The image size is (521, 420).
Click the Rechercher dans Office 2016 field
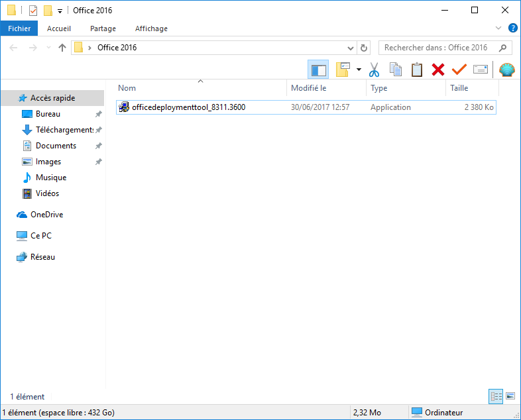445,48
